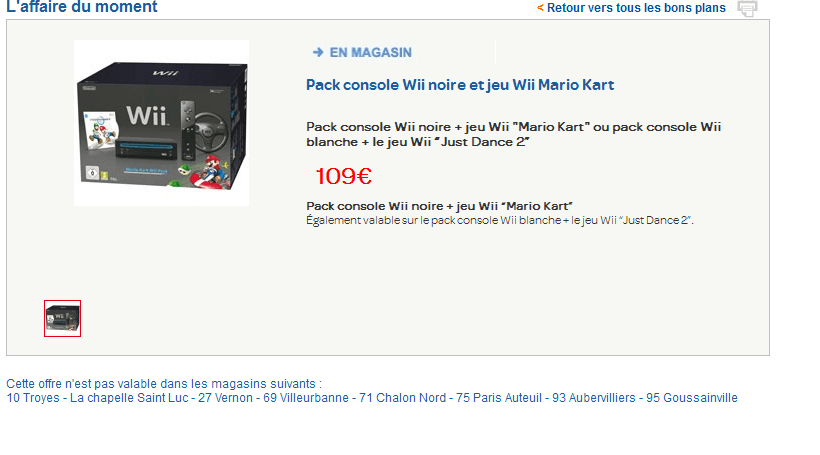Open the Pack console Wii noire et jeu Wii Mario Kart title
This screenshot has height=455, width=820.
pyautogui.click(x=460, y=85)
